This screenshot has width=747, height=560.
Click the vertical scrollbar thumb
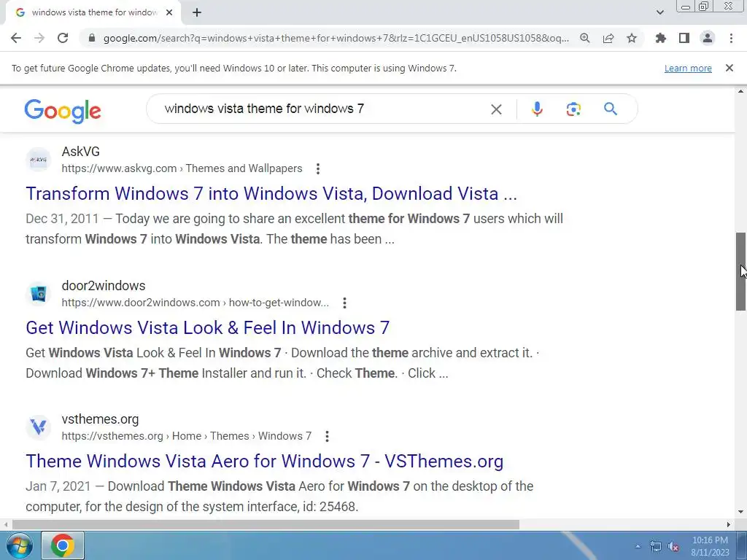[x=741, y=271]
